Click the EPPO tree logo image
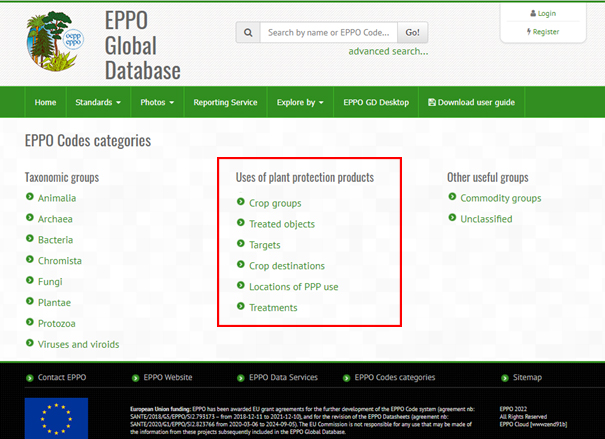 click(x=55, y=41)
